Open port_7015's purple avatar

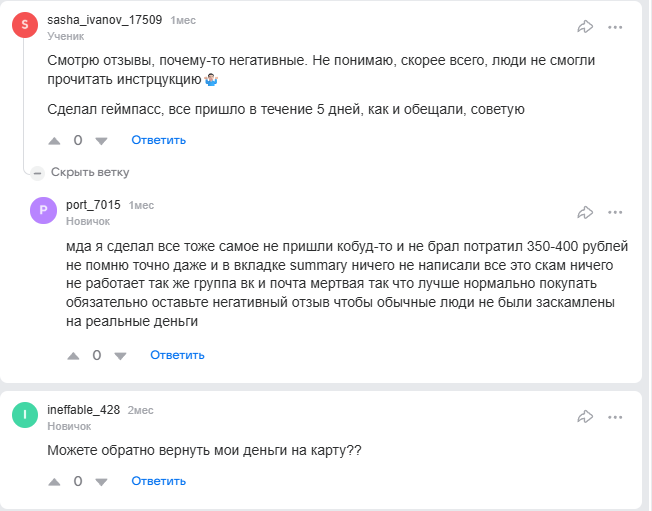45,211
